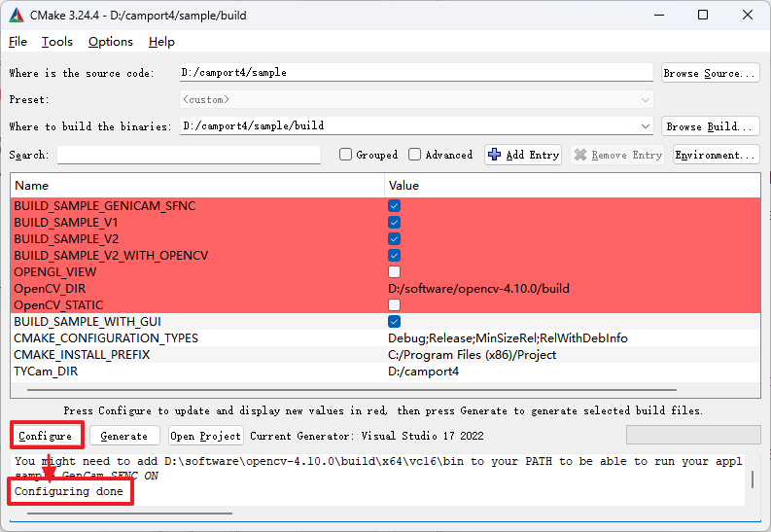Viewport: 771px width, 532px height.
Task: Uncheck BUILD_SAMPLE_WITH_GUI checkbox
Action: 395,322
